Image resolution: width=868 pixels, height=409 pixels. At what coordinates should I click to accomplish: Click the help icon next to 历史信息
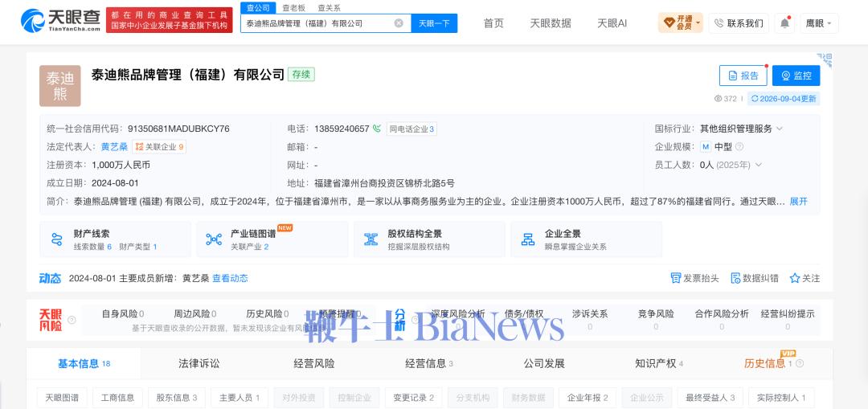coord(800,364)
